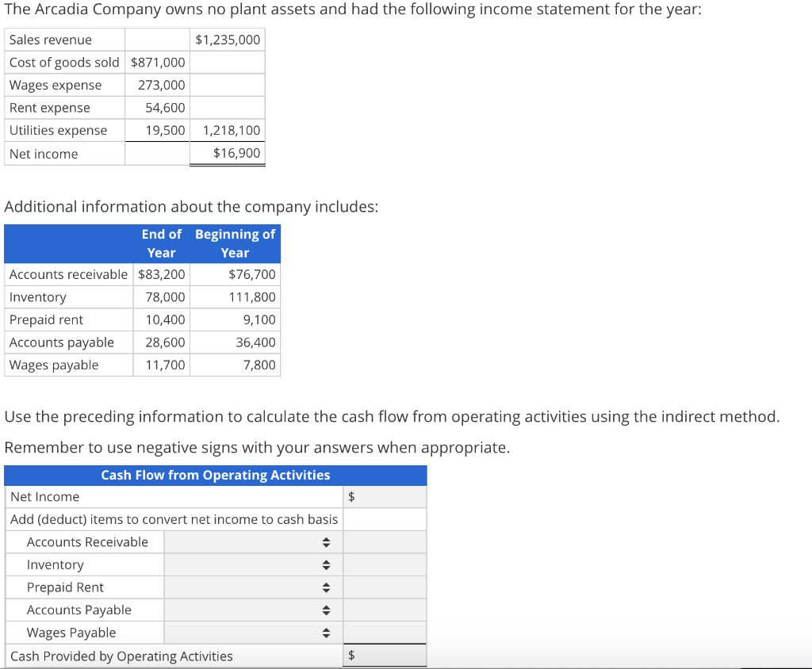
Task: Select the 10,400 prepaid rent value
Action: [165, 320]
